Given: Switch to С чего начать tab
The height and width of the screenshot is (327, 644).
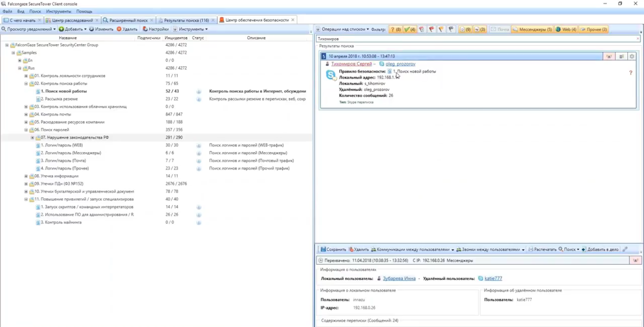Looking at the screenshot, I should click(x=22, y=20).
